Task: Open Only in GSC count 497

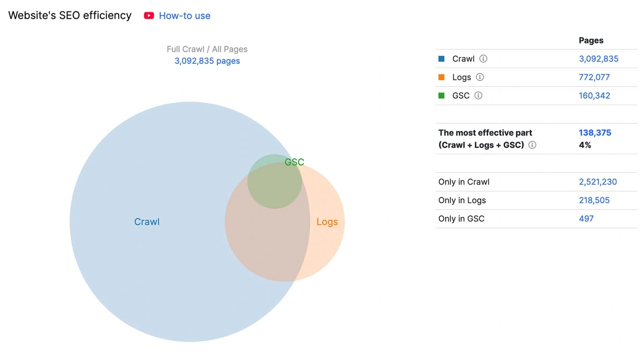Action: click(x=586, y=218)
